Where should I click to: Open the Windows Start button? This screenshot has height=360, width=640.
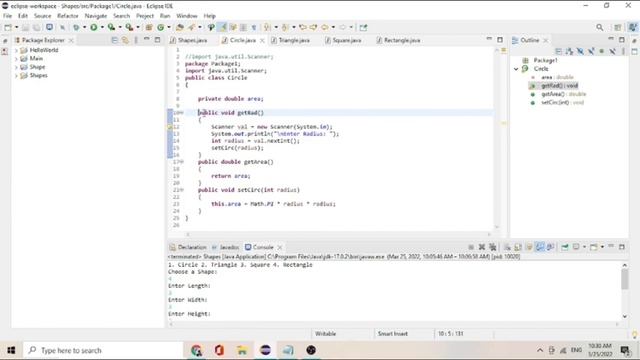[11, 350]
